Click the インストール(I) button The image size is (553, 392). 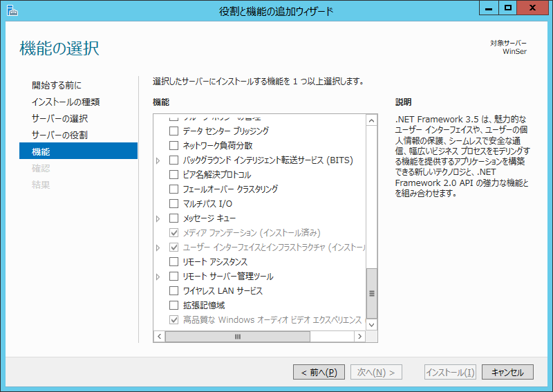[451, 372]
